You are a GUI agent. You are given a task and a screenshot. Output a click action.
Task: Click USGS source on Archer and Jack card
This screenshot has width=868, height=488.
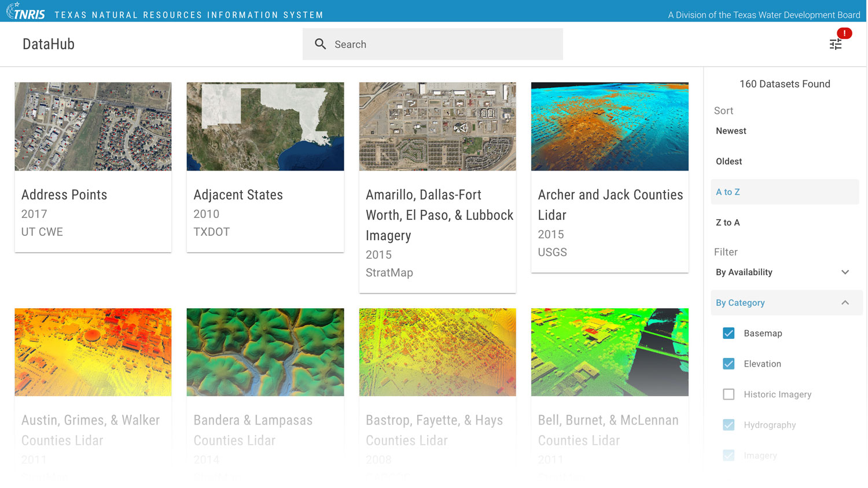click(553, 252)
